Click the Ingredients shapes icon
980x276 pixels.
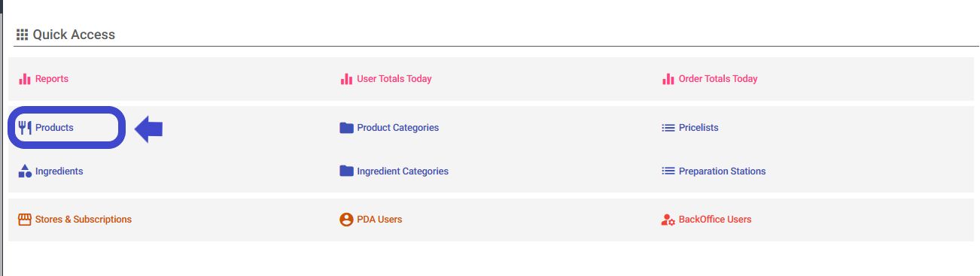click(x=24, y=171)
